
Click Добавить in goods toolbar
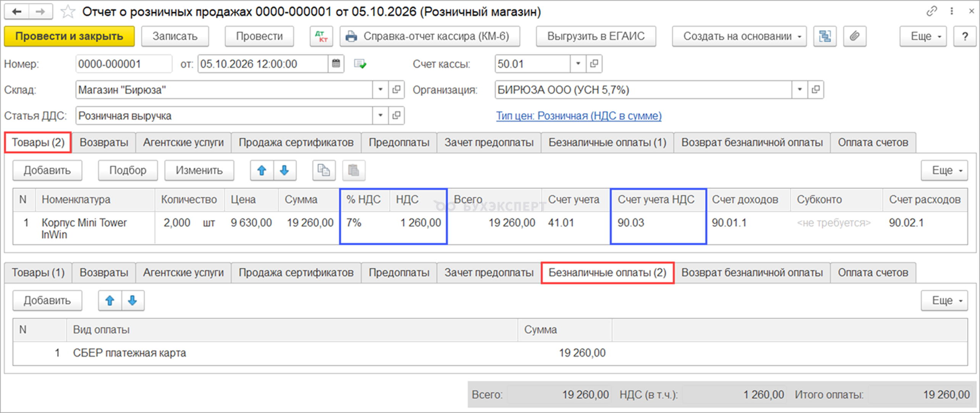(47, 170)
